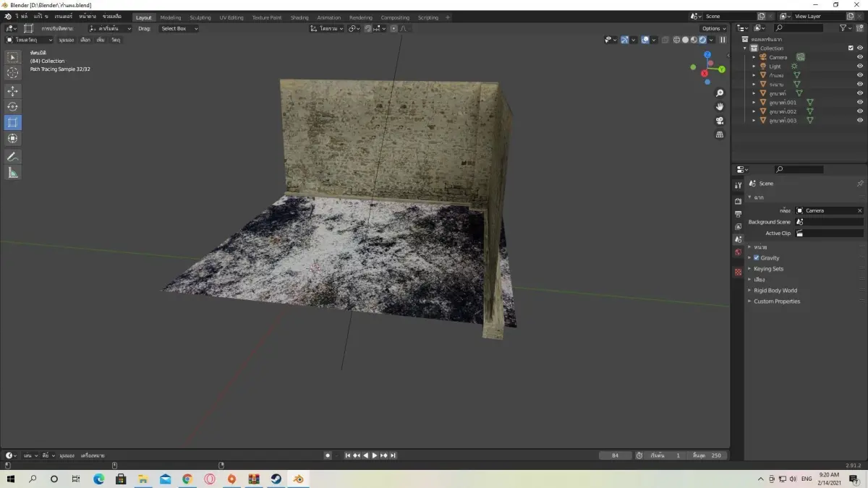Click the viewport zoom magnifier icon
Viewport: 868px width, 488px height.
click(720, 93)
